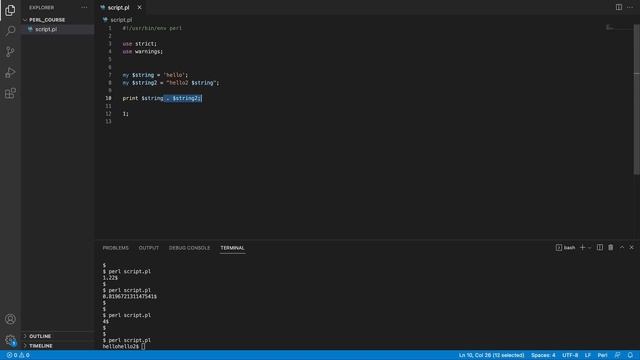640x360 pixels.
Task: Open the Explorer view in activity bar
Action: [x=10, y=10]
